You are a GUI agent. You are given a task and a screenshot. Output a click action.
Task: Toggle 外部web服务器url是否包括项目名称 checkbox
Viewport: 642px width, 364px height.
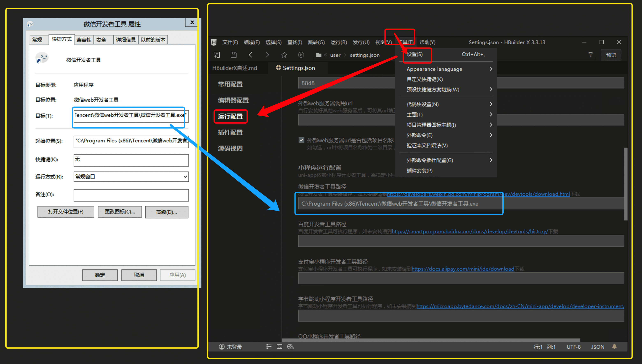302,140
